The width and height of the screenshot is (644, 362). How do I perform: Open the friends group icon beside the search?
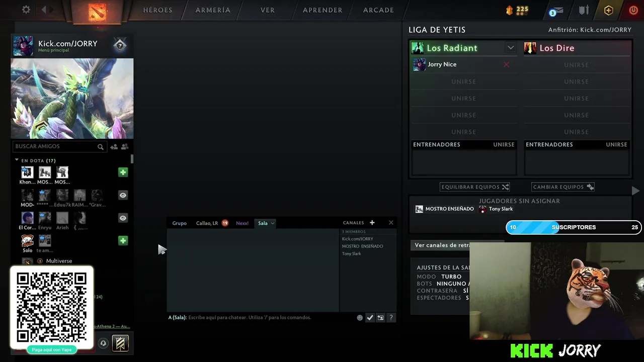125,147
